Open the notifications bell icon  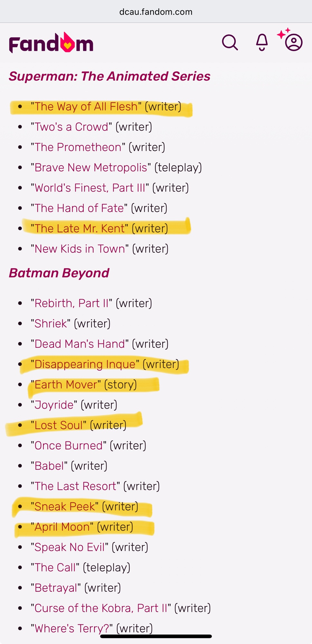click(x=262, y=43)
